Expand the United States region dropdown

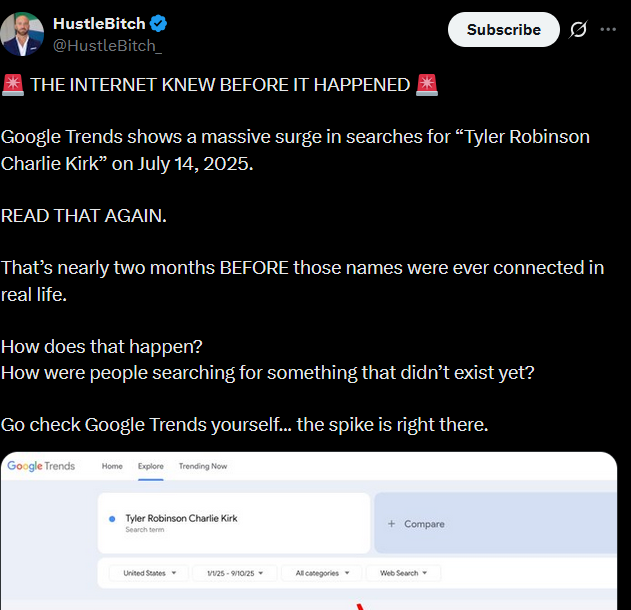(x=150, y=573)
